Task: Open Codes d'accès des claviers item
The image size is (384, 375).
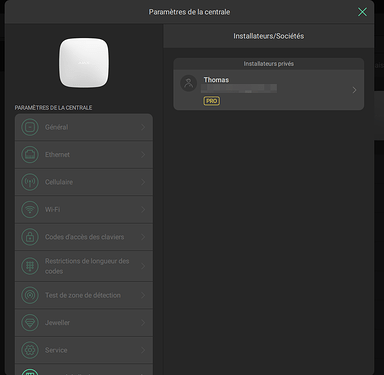Action: (x=84, y=237)
